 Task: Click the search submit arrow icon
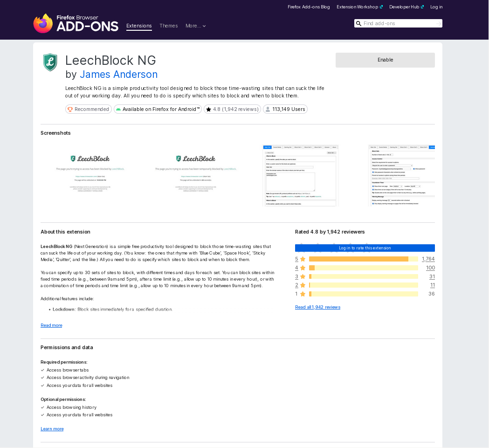438,24
